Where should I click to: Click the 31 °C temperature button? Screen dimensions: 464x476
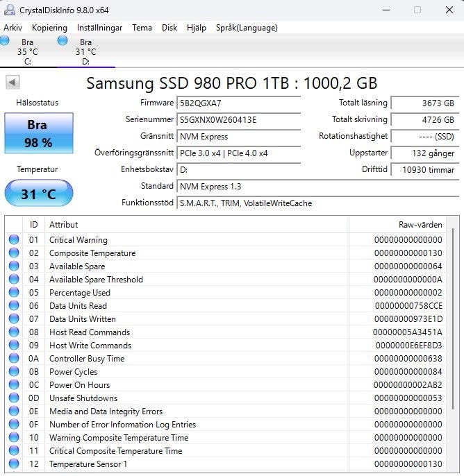(x=38, y=194)
